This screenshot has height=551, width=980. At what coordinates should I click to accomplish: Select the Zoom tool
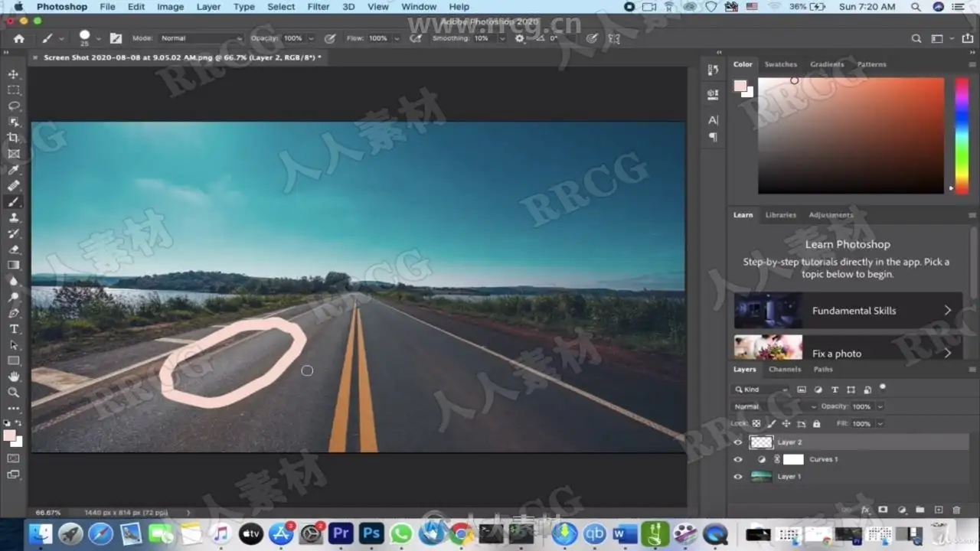[x=14, y=393]
